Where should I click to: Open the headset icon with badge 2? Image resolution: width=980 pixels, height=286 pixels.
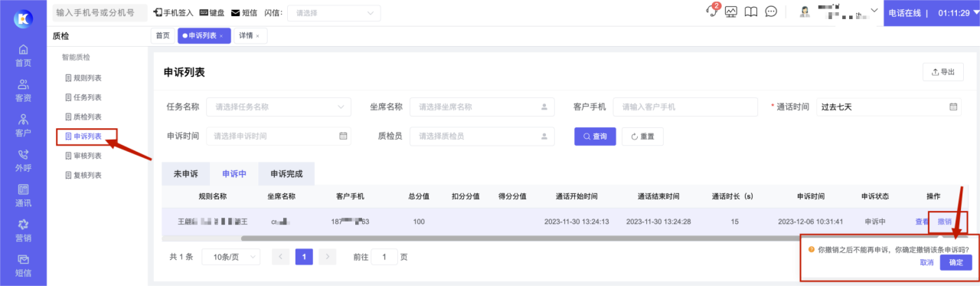tap(712, 12)
